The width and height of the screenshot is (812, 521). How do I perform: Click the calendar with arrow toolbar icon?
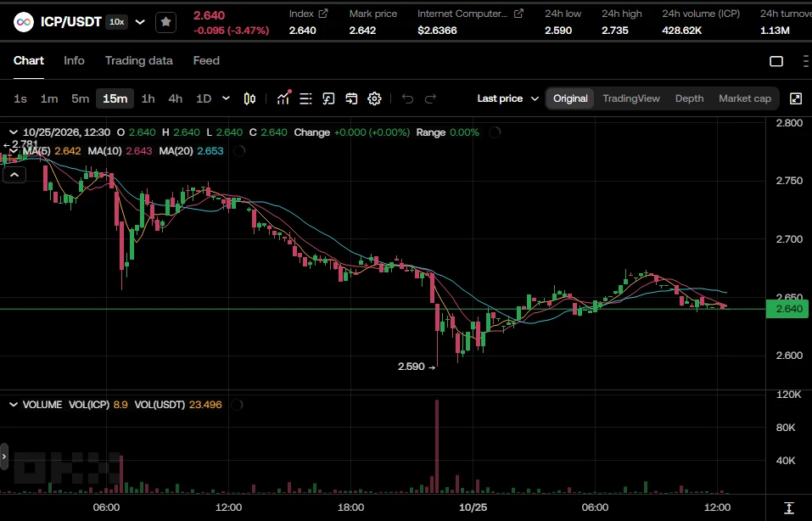[351, 98]
